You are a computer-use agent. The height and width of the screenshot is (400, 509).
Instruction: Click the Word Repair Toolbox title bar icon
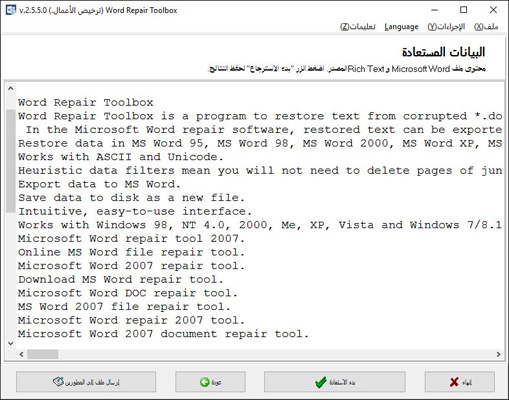pyautogui.click(x=11, y=10)
